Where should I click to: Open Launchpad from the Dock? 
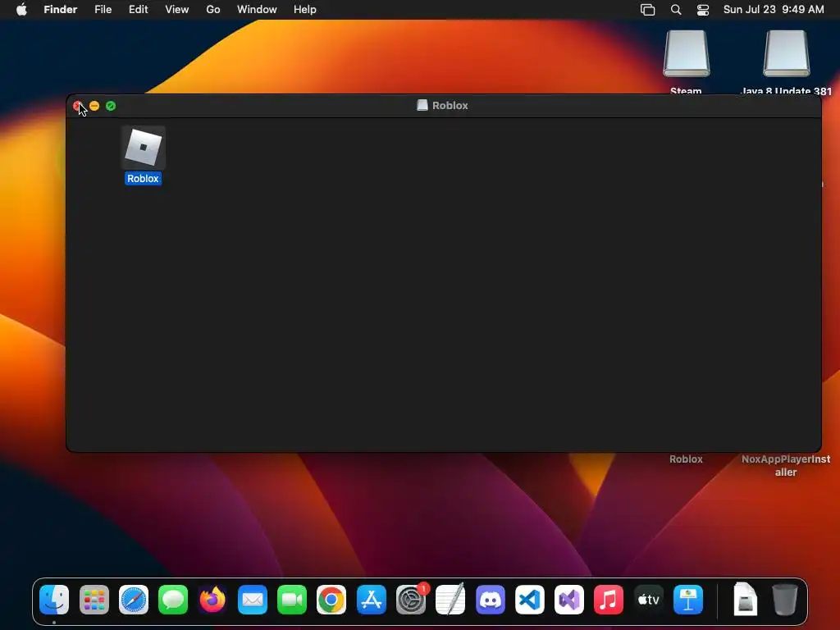94,600
